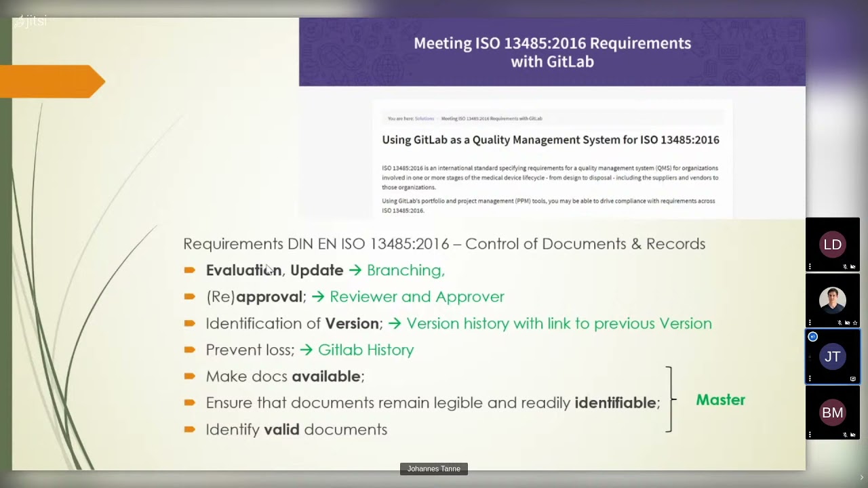The height and width of the screenshot is (488, 868).
Task: Click the green 'Master' label
Action: (720, 400)
